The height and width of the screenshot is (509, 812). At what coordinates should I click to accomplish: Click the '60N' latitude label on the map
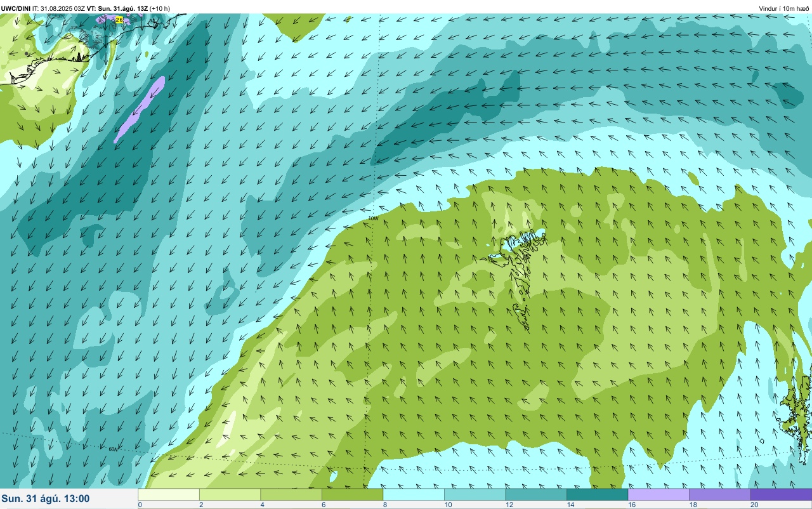[113, 449]
